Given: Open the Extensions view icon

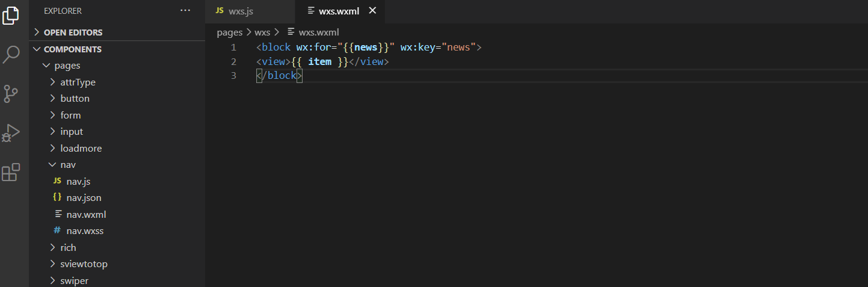Looking at the screenshot, I should click(x=11, y=172).
